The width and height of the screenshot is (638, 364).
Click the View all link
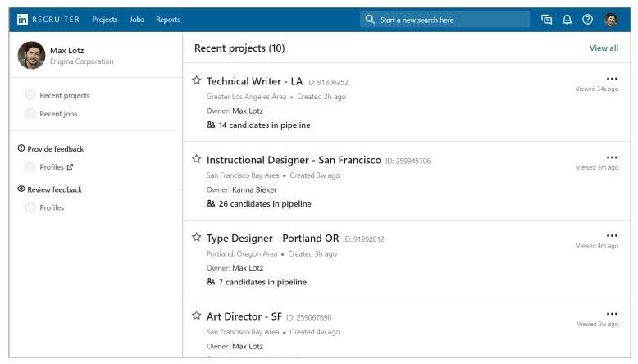(x=604, y=48)
